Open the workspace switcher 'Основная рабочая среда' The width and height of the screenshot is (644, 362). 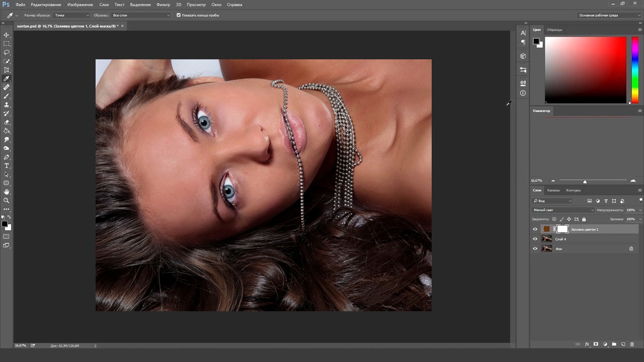609,15
